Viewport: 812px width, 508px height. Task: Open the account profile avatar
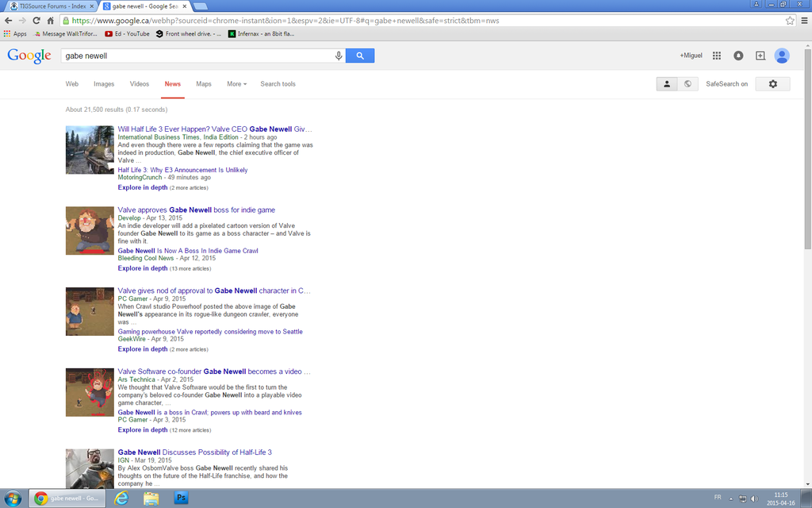[x=782, y=56]
